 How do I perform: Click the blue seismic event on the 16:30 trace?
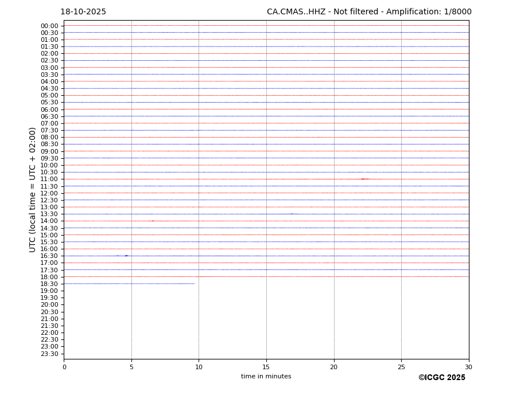click(126, 256)
